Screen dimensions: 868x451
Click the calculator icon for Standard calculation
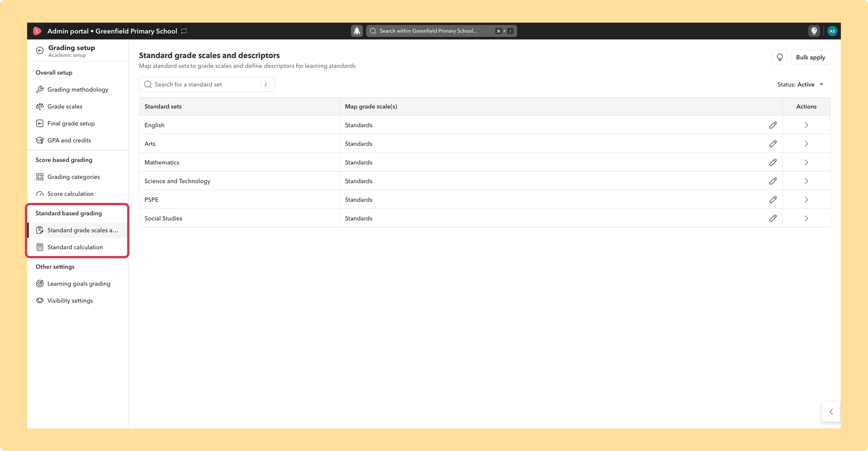tap(40, 247)
